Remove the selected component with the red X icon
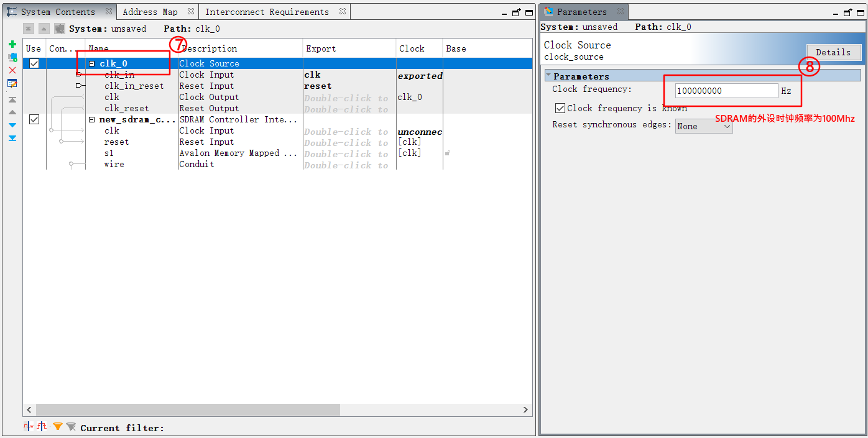868x438 pixels. pos(12,70)
